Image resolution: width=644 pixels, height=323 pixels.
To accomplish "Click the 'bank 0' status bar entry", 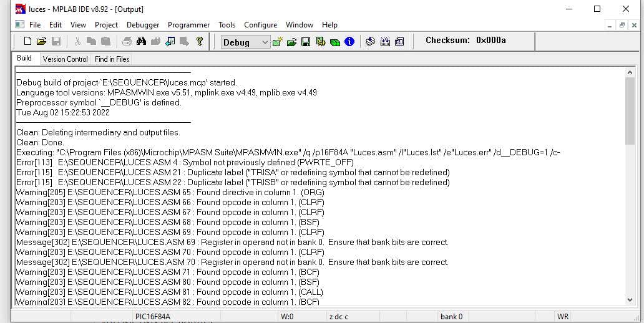I will [451, 316].
